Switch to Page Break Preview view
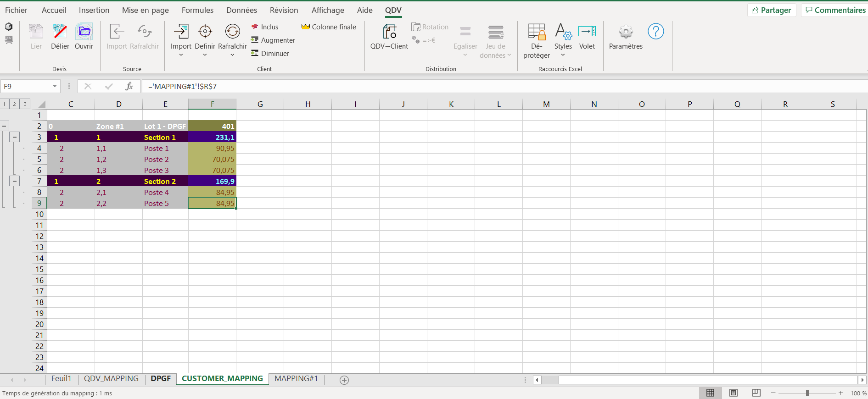868x399 pixels. click(x=756, y=393)
